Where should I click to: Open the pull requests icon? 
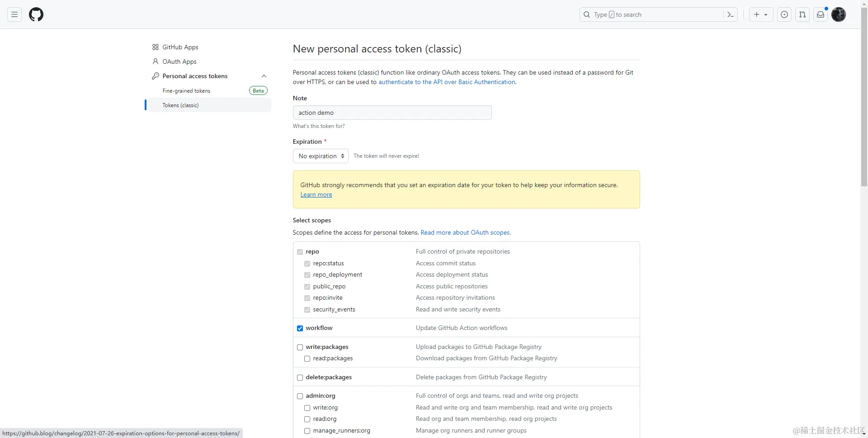(x=802, y=14)
